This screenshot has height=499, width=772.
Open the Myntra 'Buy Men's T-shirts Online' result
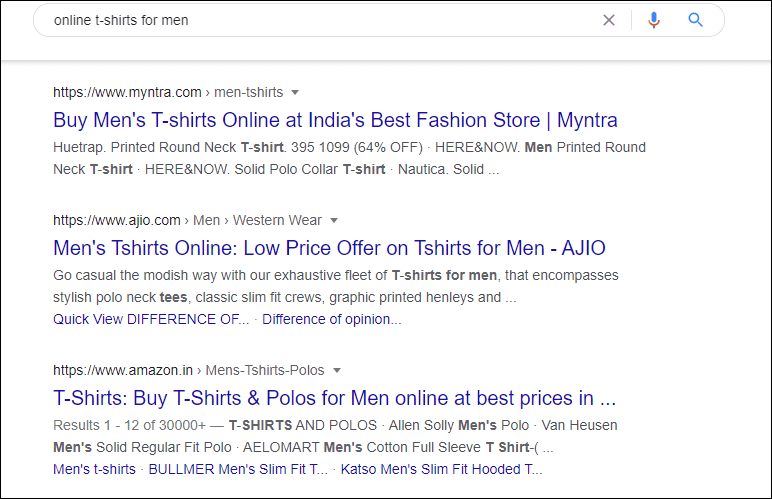pos(335,120)
